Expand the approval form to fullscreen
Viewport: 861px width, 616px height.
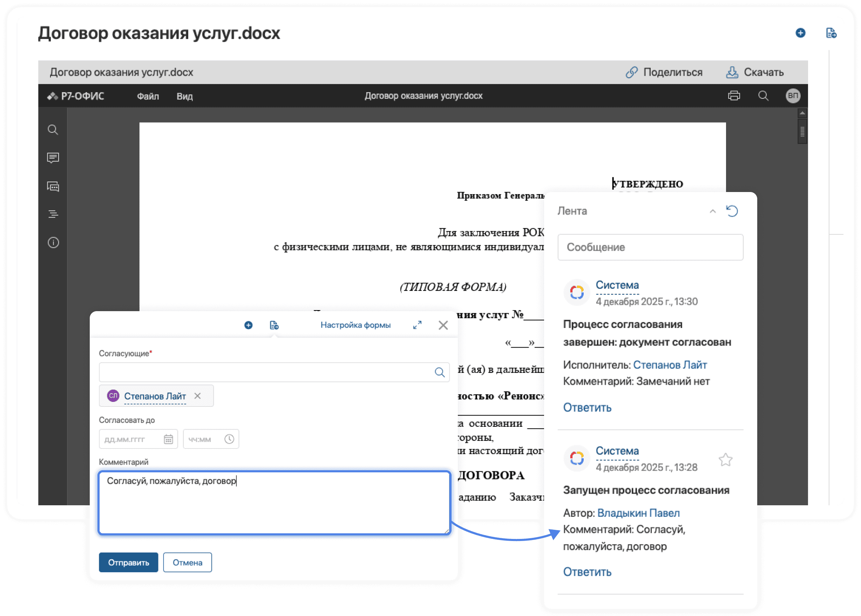[x=417, y=325]
